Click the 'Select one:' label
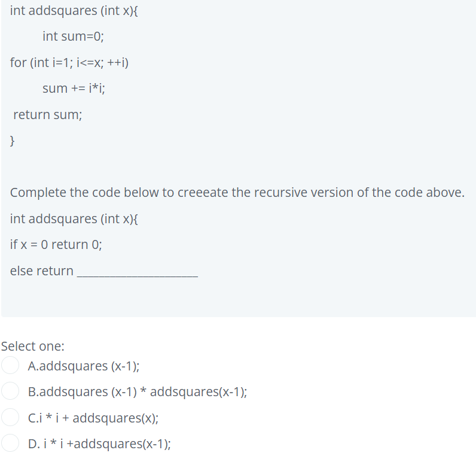Viewport: 476px width, 462px height. [33, 346]
